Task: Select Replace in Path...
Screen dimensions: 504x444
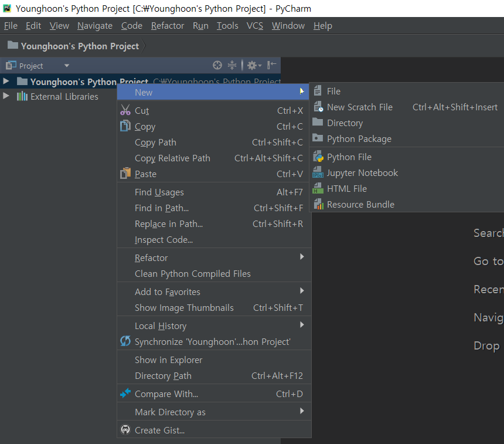Action: point(214,223)
